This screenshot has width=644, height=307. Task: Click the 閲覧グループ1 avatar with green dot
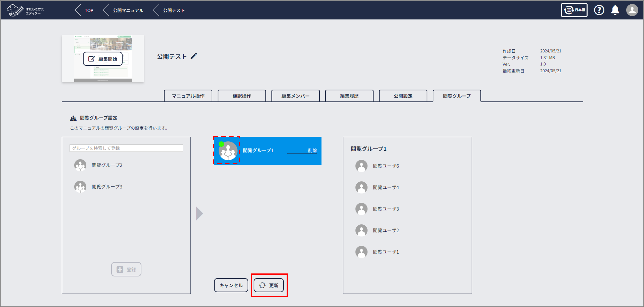(x=227, y=150)
